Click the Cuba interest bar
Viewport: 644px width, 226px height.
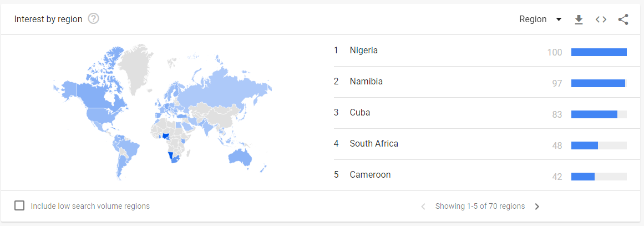tap(599, 114)
